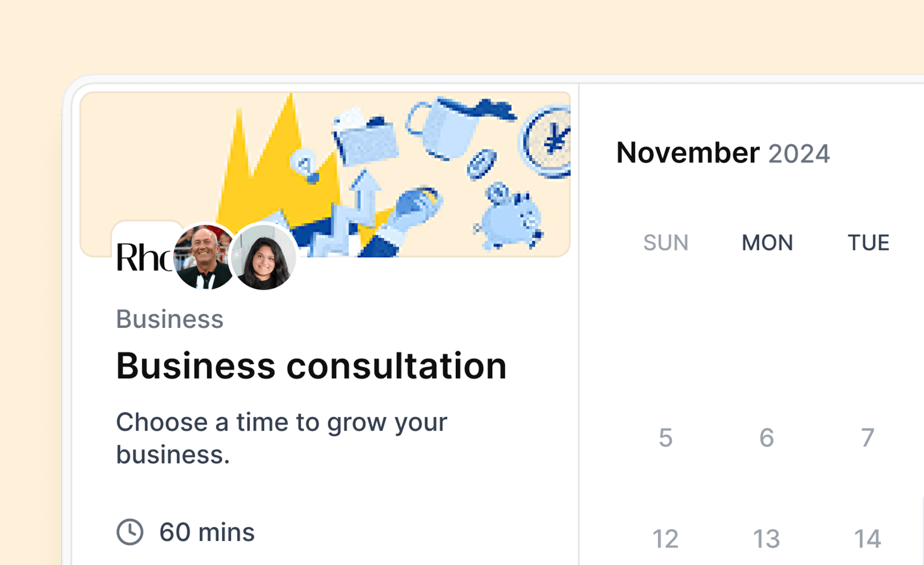Click the folder illustration in banner image
Screen dimensions: 924x565
tap(366, 139)
